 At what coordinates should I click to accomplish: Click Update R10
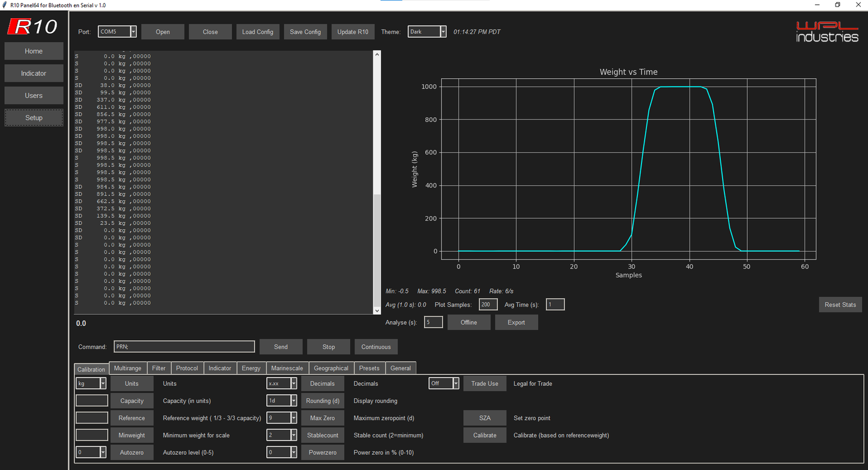click(353, 32)
